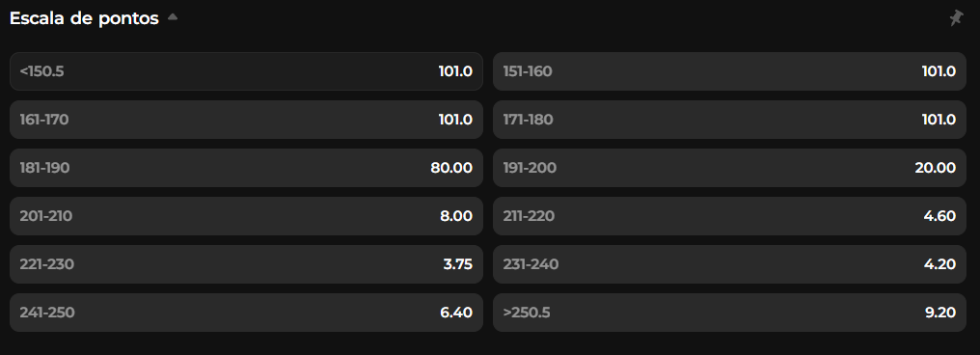Viewport: 980px width, 355px height.
Task: Select the >250.5 outcome at 9.20
Action: 729,313
